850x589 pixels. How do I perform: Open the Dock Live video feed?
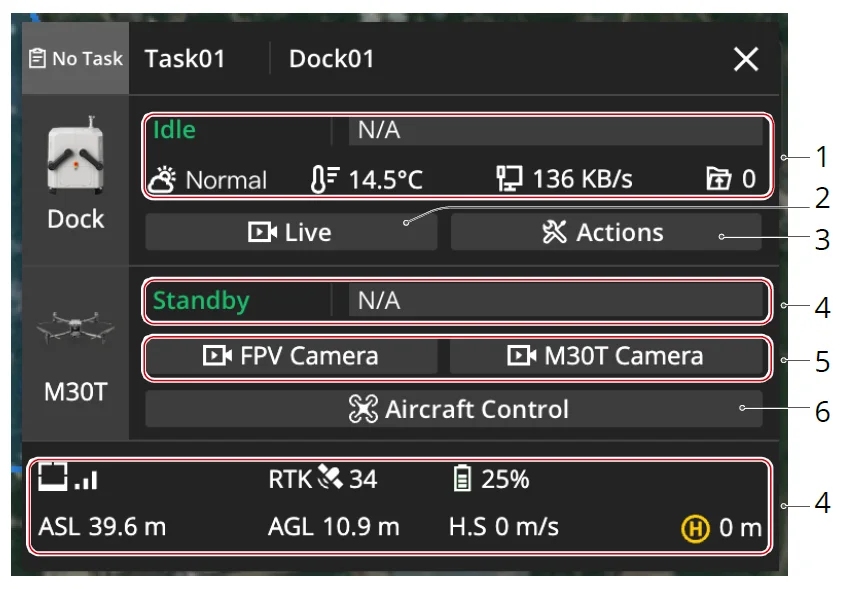tap(291, 233)
